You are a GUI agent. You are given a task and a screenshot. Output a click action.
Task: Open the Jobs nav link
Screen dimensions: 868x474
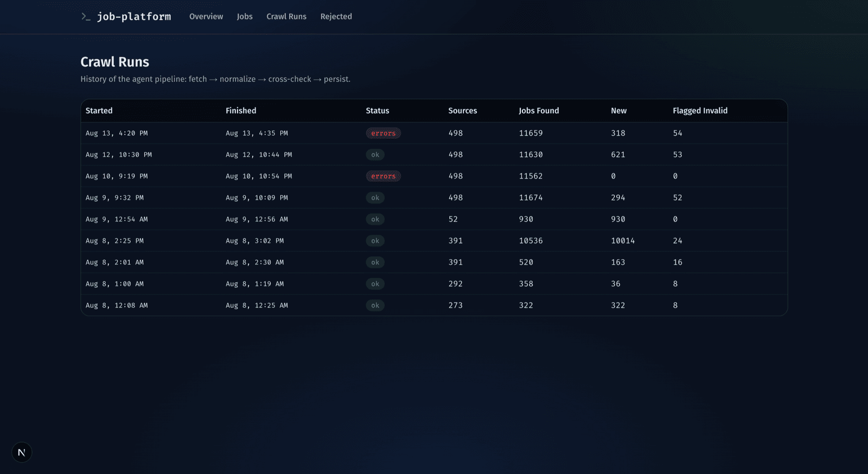coord(245,17)
